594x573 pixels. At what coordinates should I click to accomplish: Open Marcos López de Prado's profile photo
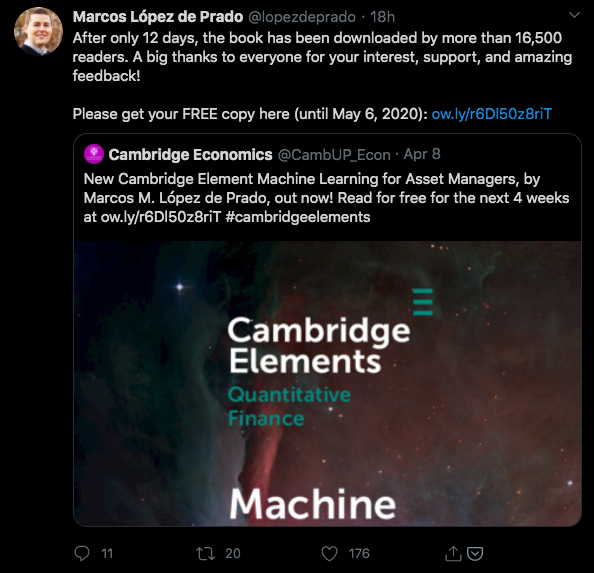pyautogui.click(x=38, y=31)
